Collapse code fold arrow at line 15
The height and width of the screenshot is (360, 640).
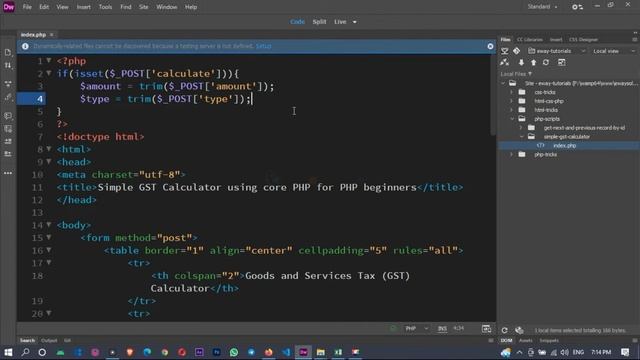pyautogui.click(x=49, y=237)
